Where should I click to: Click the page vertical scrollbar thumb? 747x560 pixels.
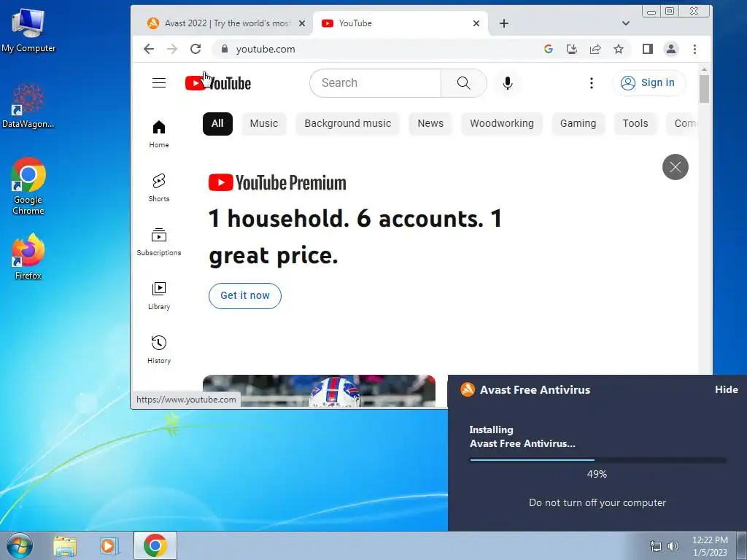tap(704, 89)
